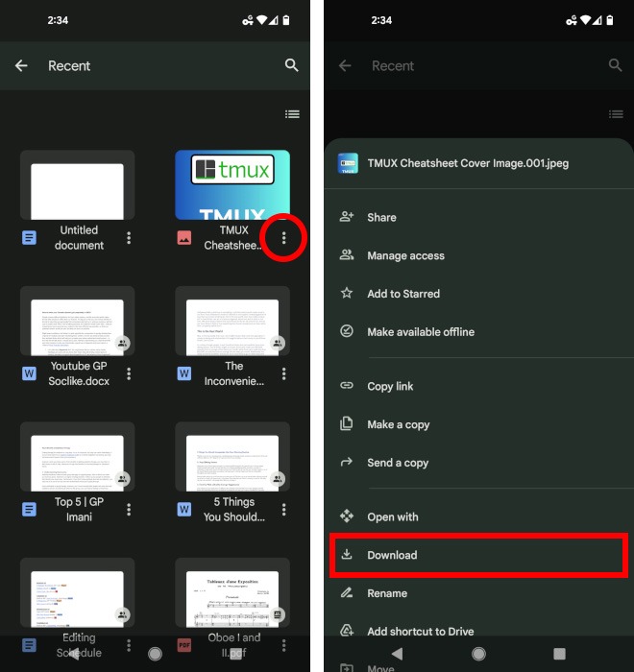Viewport: 634px width, 672px height.
Task: Click the Untitled document file name
Action: [79, 238]
